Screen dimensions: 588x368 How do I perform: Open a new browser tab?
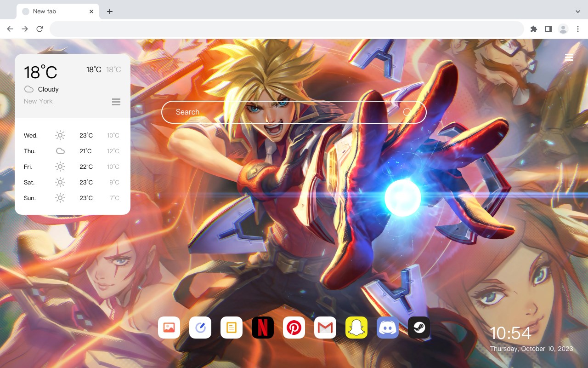pyautogui.click(x=109, y=11)
